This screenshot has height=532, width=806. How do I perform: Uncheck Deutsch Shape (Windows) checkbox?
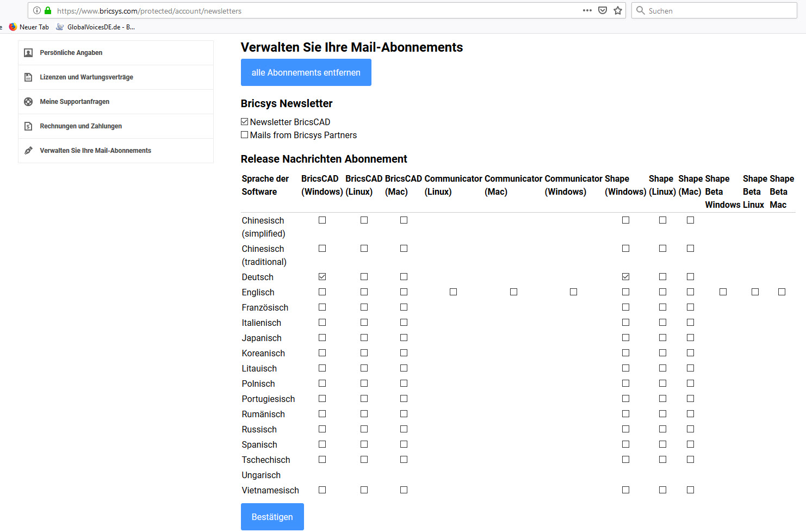coord(626,277)
